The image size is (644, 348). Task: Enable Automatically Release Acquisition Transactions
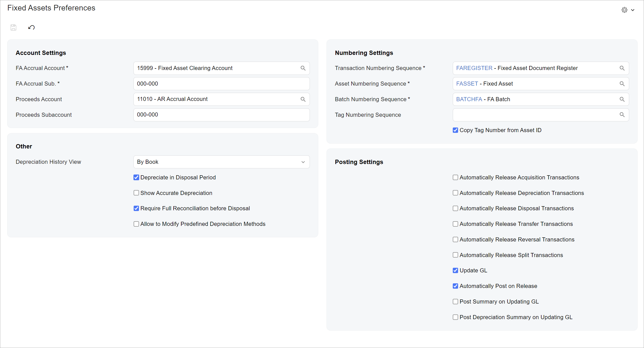455,178
